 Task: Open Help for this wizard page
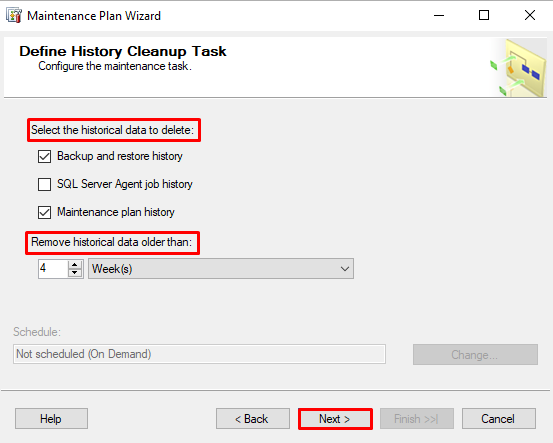click(x=51, y=419)
